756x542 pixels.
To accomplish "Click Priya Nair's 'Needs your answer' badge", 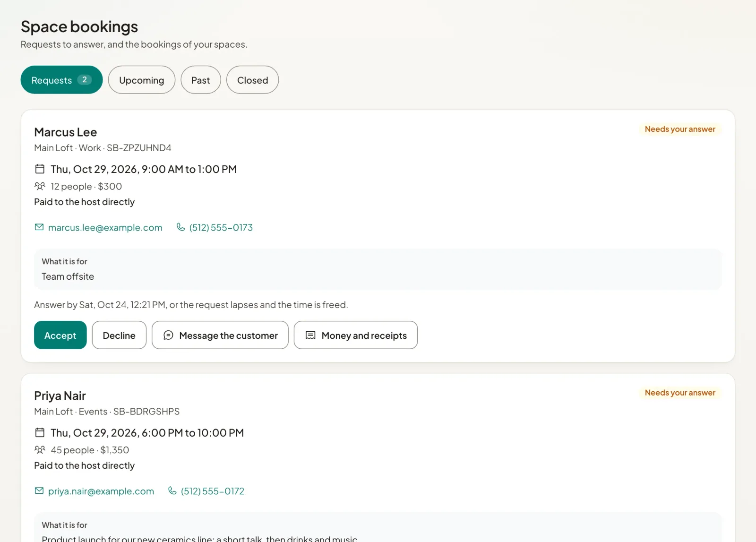I will [680, 393].
